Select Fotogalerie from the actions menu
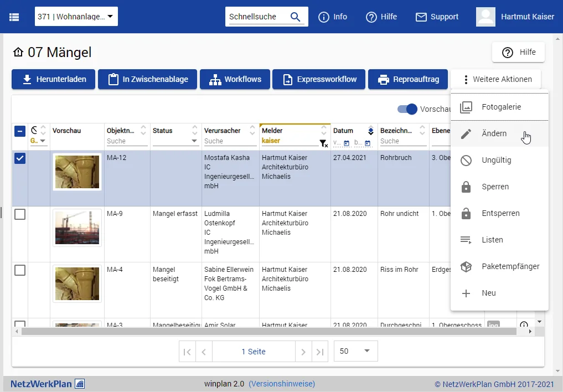 click(499, 107)
